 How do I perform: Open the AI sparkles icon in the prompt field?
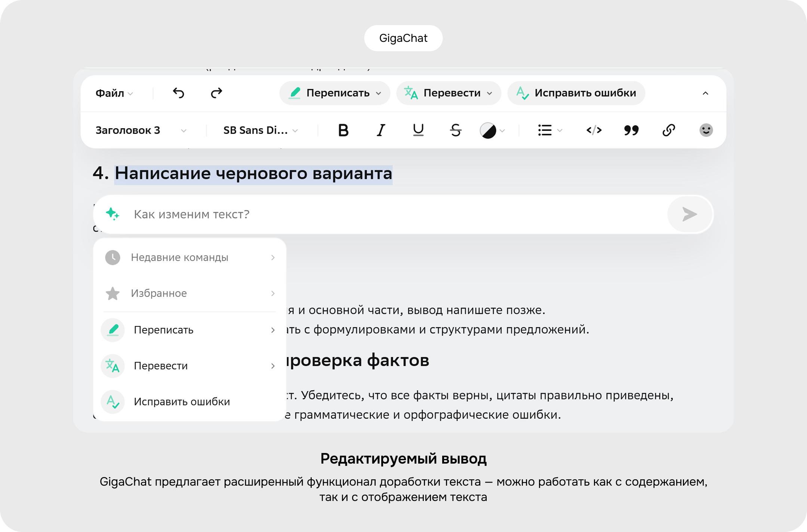113,215
